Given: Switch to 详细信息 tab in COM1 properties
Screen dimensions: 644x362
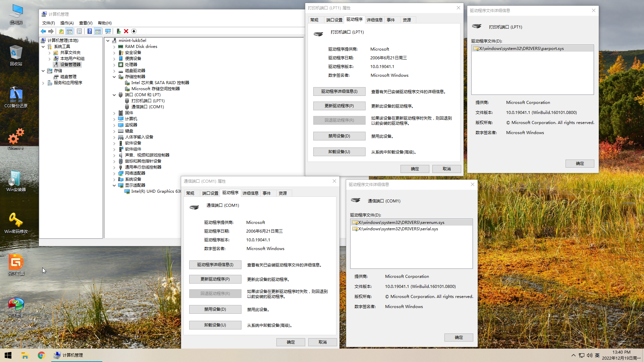Looking at the screenshot, I should [250, 193].
